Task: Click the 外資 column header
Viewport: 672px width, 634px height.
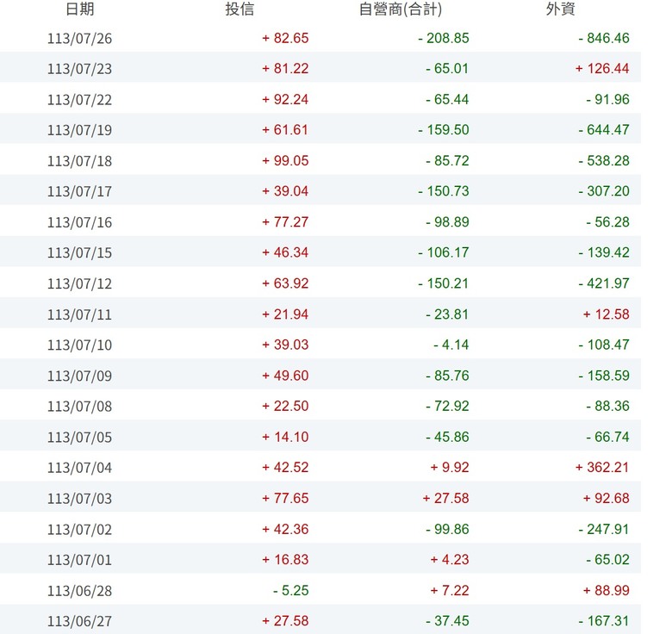Action: click(x=560, y=9)
